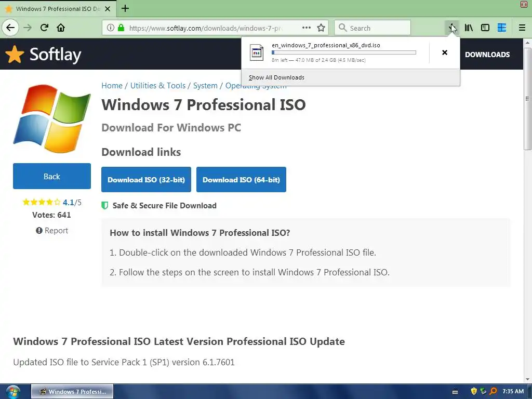Click the star rating row
The width and height of the screenshot is (532, 399).
(42, 202)
